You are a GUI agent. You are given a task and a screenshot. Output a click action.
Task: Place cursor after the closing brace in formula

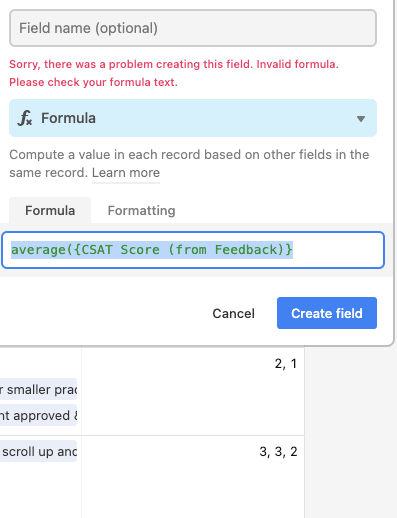click(x=293, y=250)
